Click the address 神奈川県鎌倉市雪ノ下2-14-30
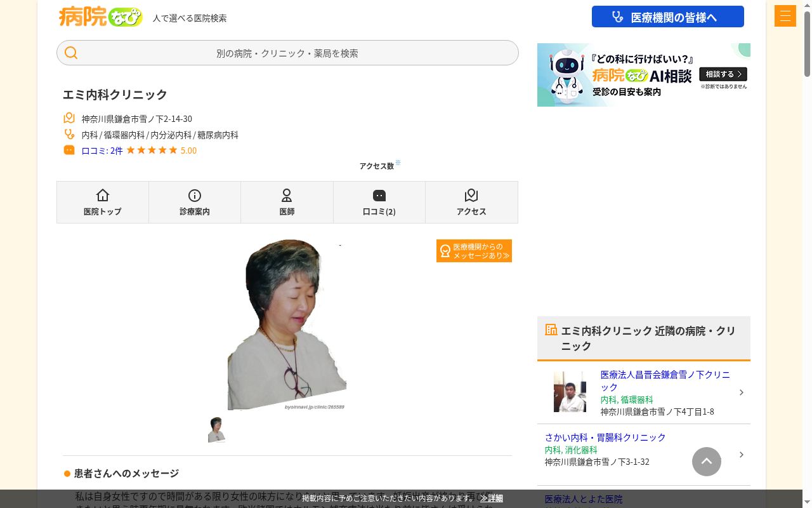812x508 pixels. point(136,119)
